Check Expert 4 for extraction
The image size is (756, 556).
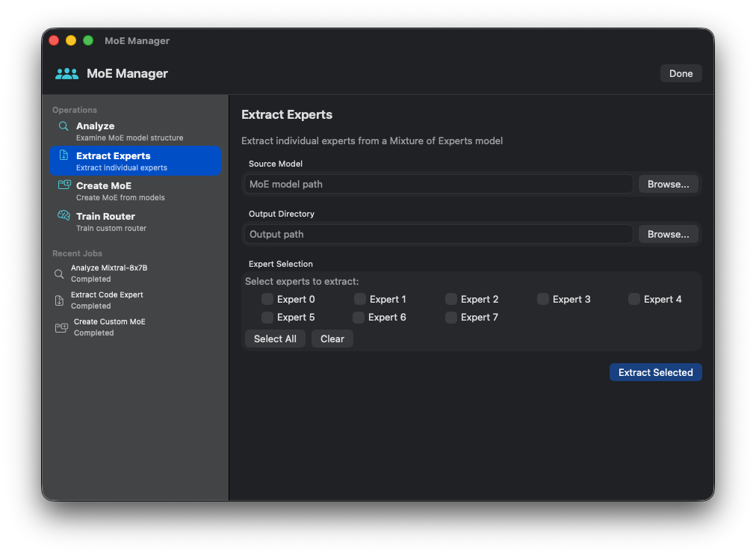pos(634,298)
